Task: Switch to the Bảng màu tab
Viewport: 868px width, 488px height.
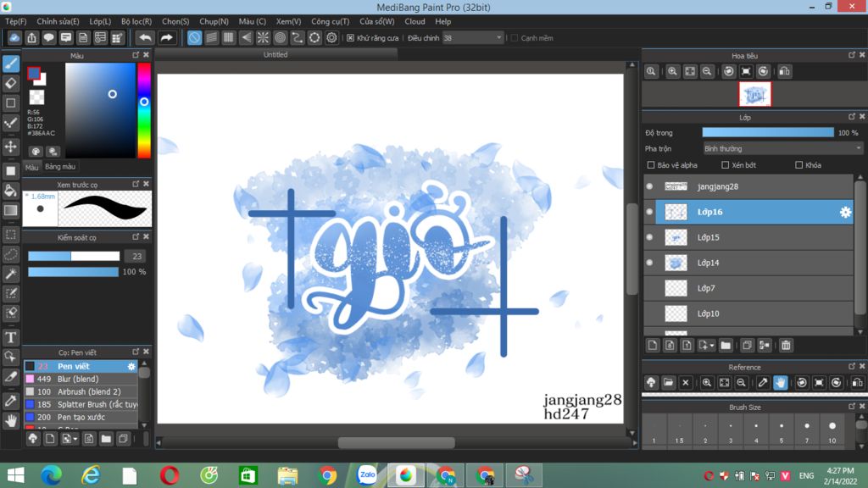Action: click(x=60, y=167)
